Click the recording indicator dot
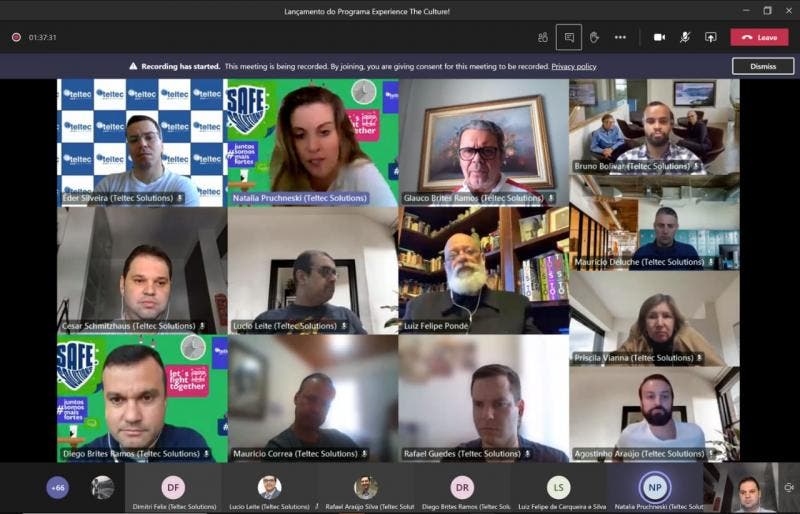 point(16,37)
